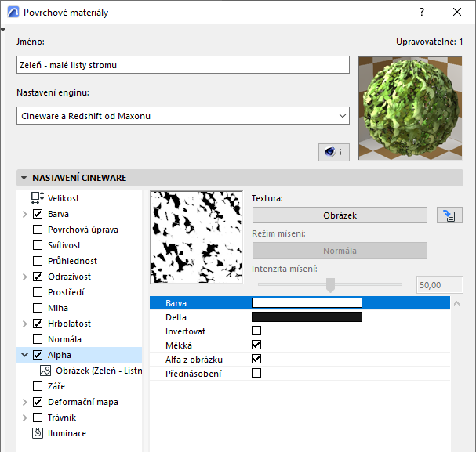
Task: Click the small arrow at dialog top-left
Action: (2, 30)
